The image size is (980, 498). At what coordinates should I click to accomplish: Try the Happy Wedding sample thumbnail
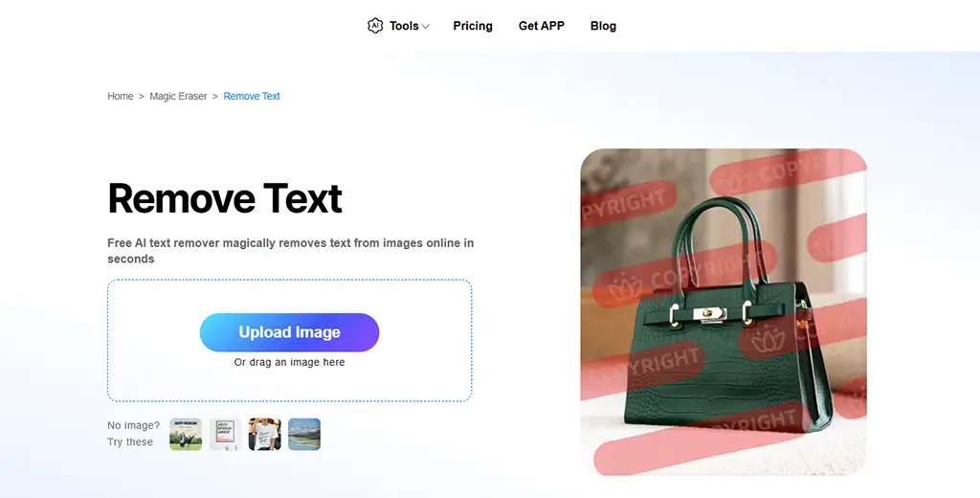pos(186,434)
